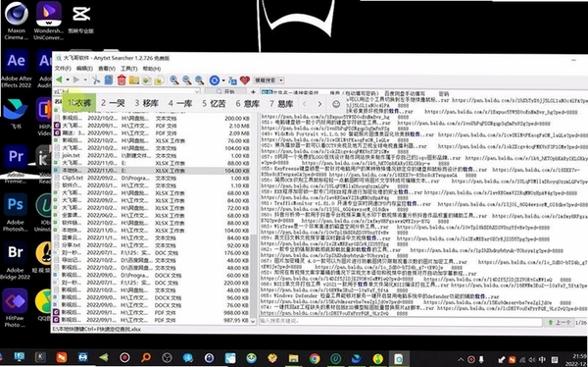Click the gray Forward arrow in toolbar
The image size is (588, 367).
(x=76, y=80)
